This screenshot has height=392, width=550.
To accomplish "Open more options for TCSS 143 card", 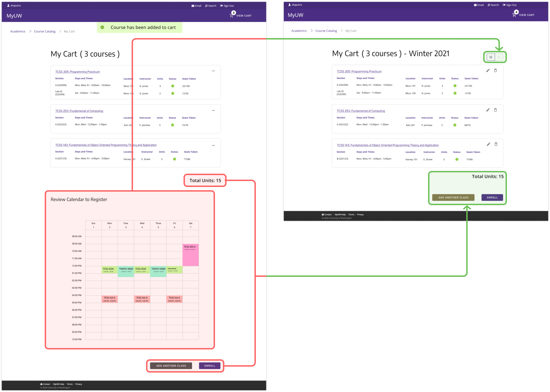I will click(213, 146).
